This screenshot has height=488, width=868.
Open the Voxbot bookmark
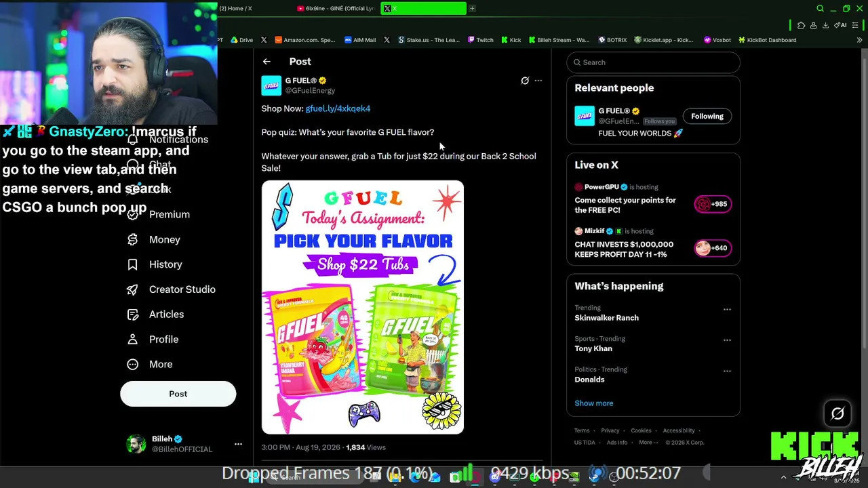717,40
